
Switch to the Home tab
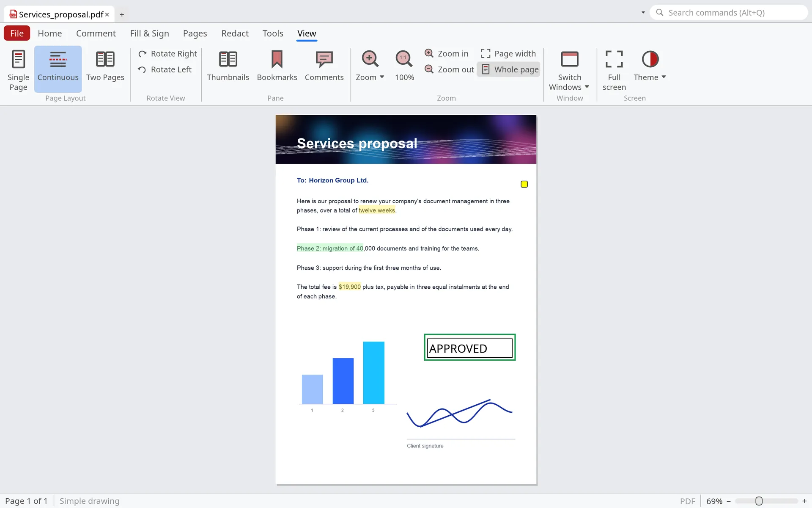(x=50, y=33)
